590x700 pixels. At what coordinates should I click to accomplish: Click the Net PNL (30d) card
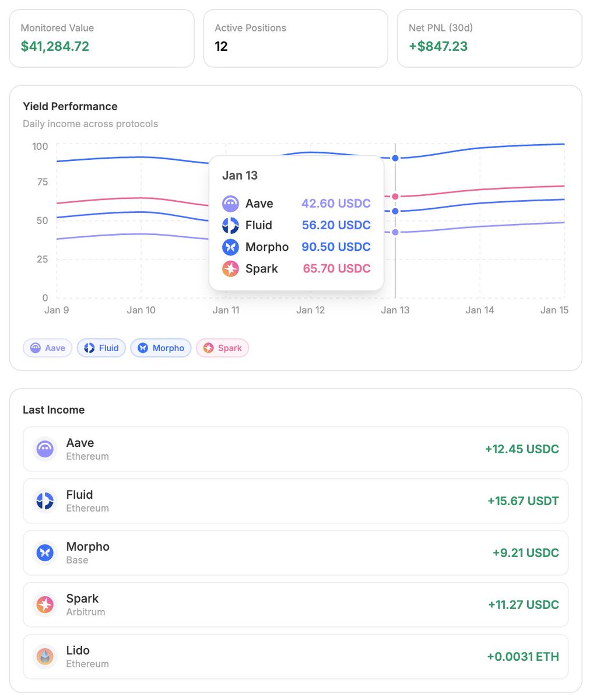(x=490, y=38)
